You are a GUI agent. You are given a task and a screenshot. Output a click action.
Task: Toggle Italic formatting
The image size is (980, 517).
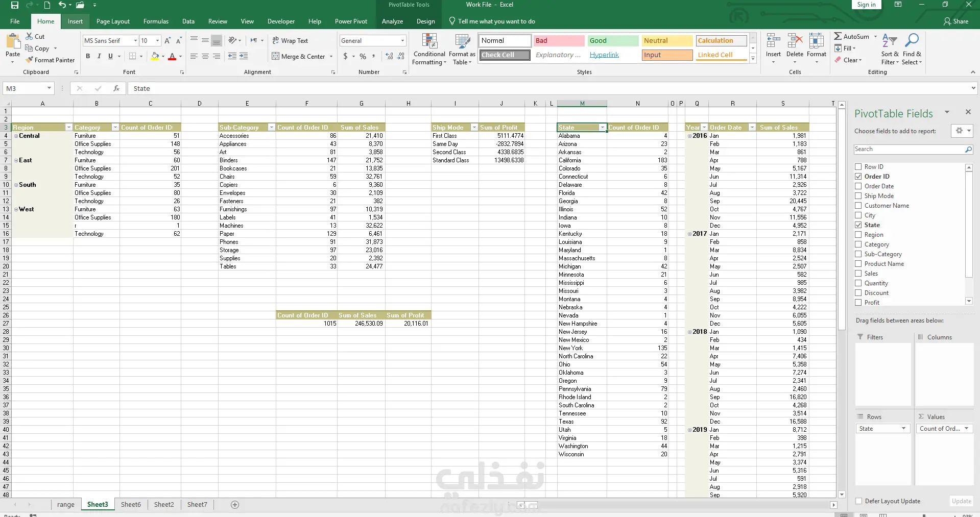coord(99,56)
